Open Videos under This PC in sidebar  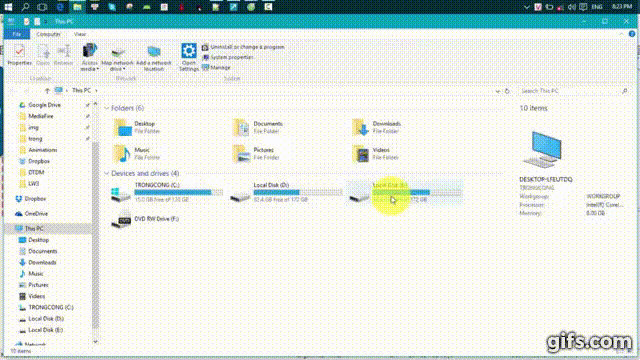pyautogui.click(x=36, y=296)
